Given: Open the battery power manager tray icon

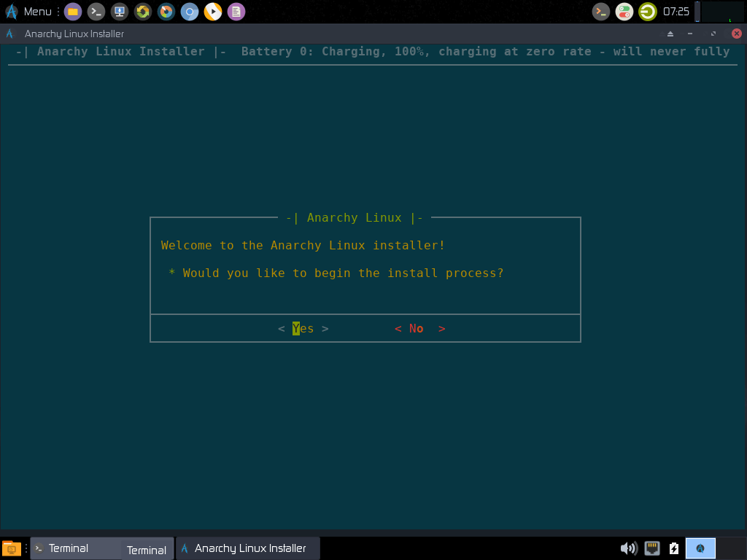Looking at the screenshot, I should 673,548.
